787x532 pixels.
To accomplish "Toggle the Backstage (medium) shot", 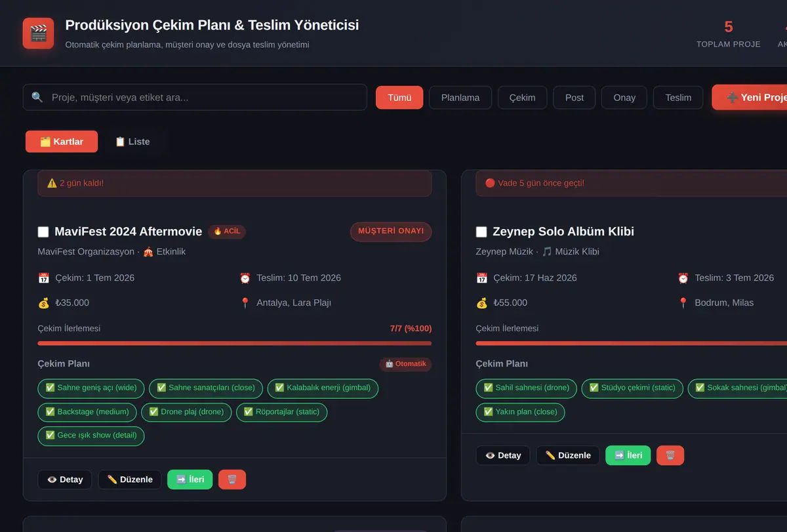I will (x=88, y=412).
